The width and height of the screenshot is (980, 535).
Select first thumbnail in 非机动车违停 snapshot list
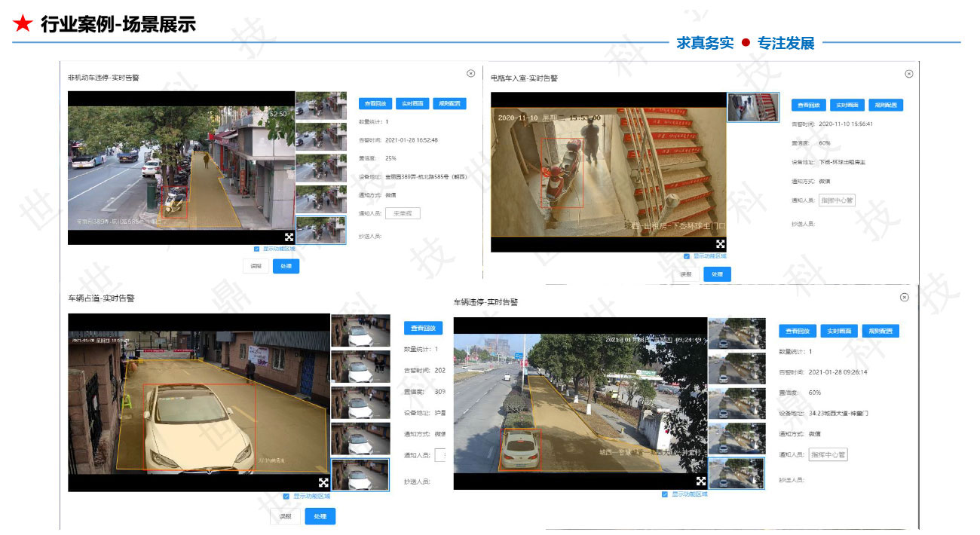click(321, 105)
